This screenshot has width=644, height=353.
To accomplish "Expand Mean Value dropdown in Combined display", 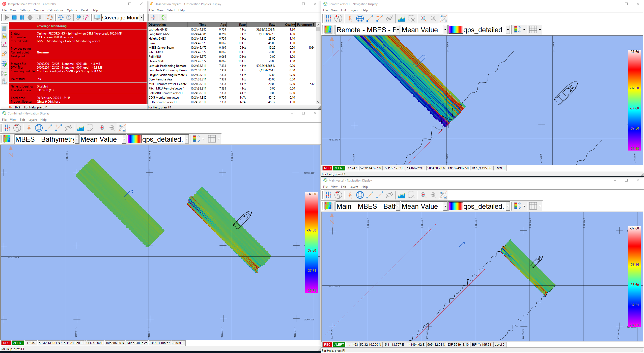I will click(x=124, y=139).
